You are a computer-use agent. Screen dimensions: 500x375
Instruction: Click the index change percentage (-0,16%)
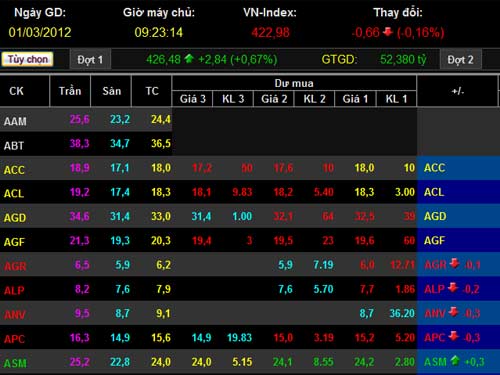[421, 33]
